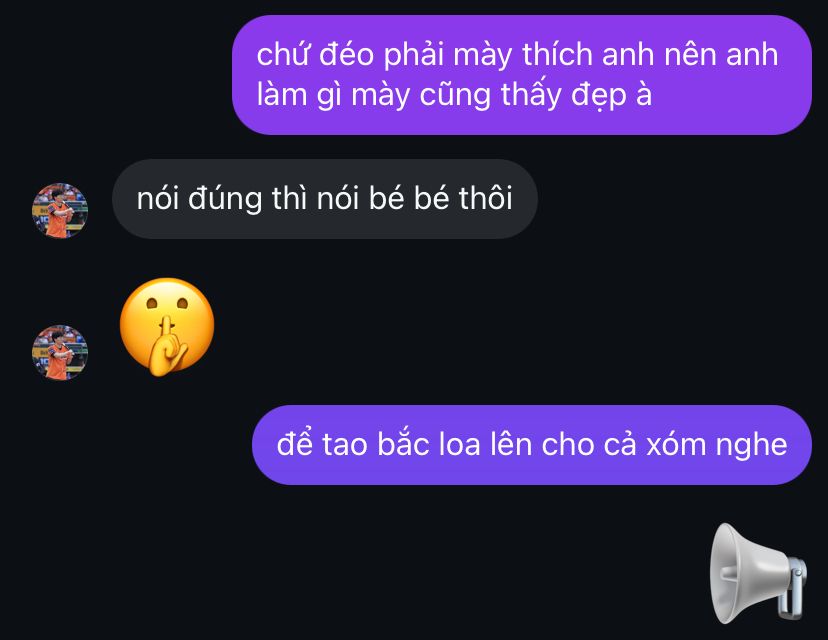828x640 pixels.
Task: Open sender avatar beside 'nói đúng thì nói' message
Action: click(60, 211)
